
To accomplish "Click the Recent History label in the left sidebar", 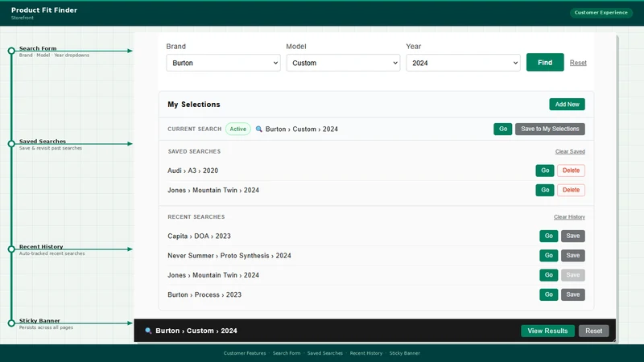I will point(41,246).
